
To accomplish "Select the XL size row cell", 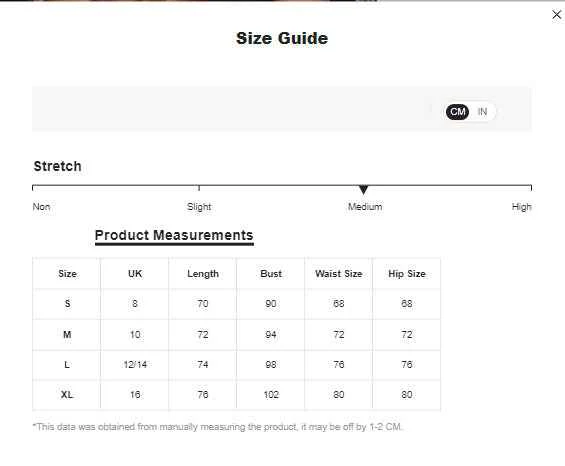I will [67, 395].
